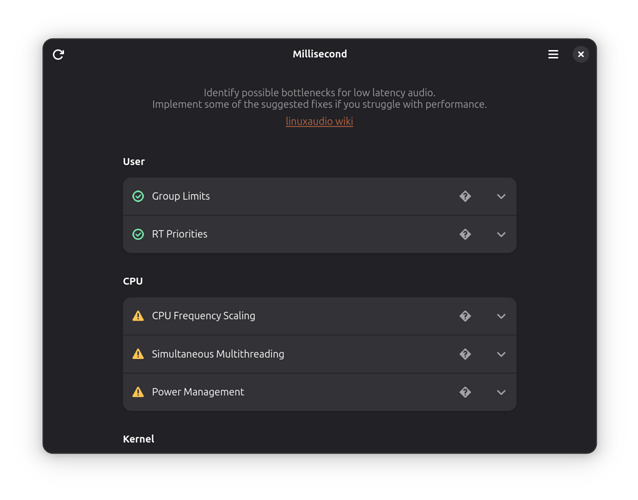638x500 pixels.
Task: Click the help icon for RT Priorities
Action: click(465, 235)
